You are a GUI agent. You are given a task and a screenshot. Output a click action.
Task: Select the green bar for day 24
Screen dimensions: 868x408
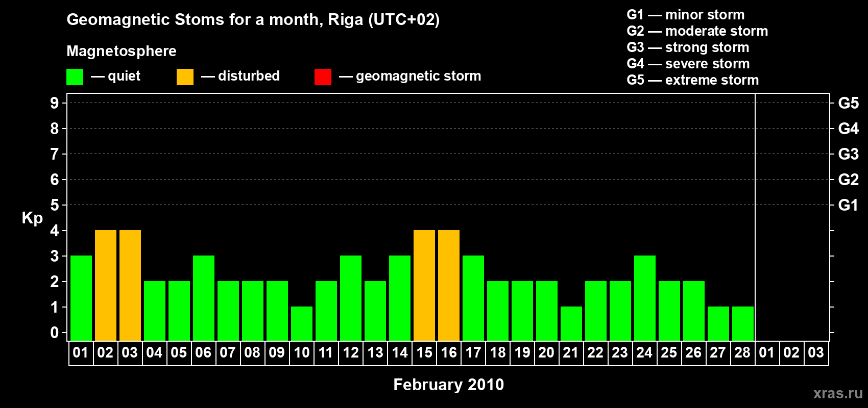pos(645,298)
